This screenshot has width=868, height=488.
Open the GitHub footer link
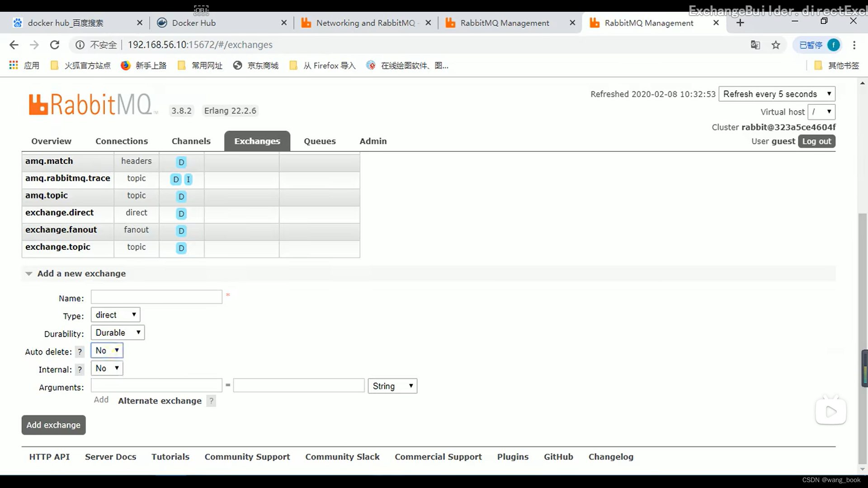click(x=558, y=457)
